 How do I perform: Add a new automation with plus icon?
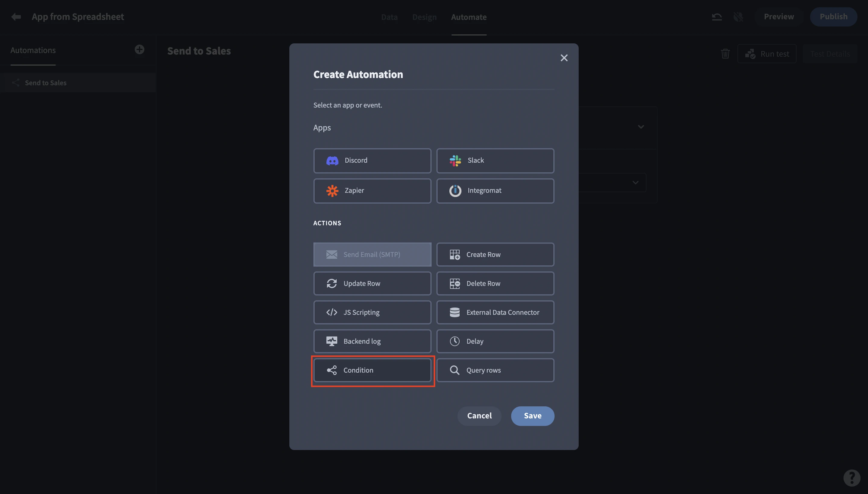139,49
